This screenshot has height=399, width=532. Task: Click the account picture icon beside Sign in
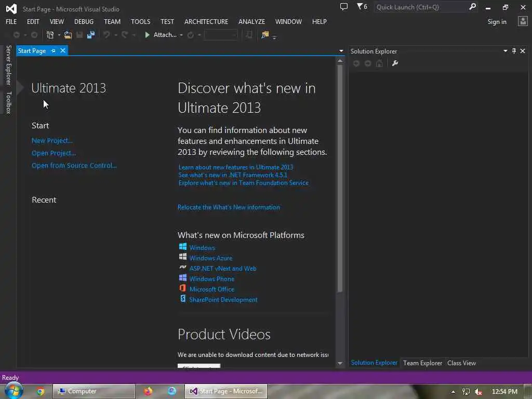[523, 21]
